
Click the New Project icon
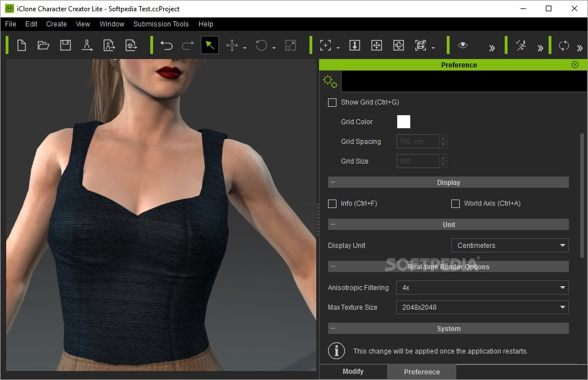pos(21,46)
